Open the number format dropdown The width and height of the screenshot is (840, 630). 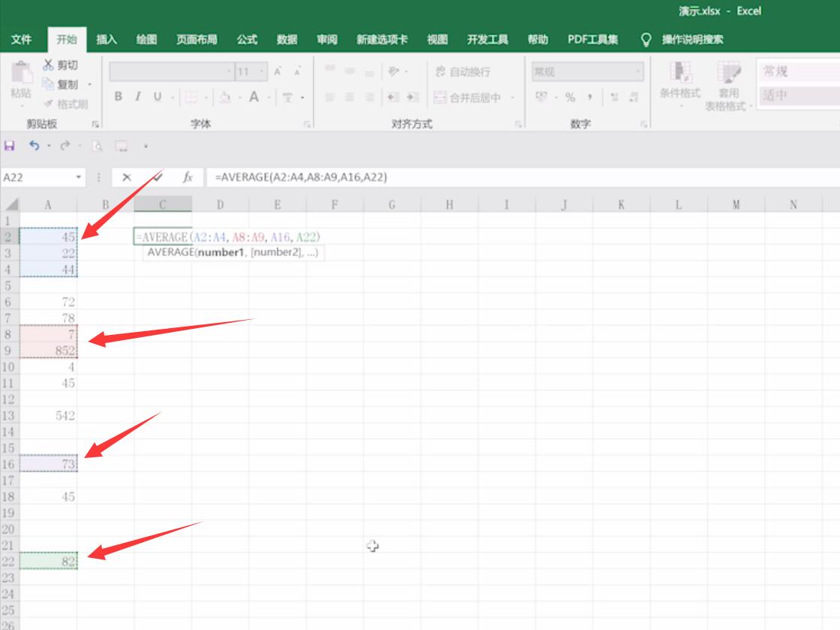(x=637, y=71)
